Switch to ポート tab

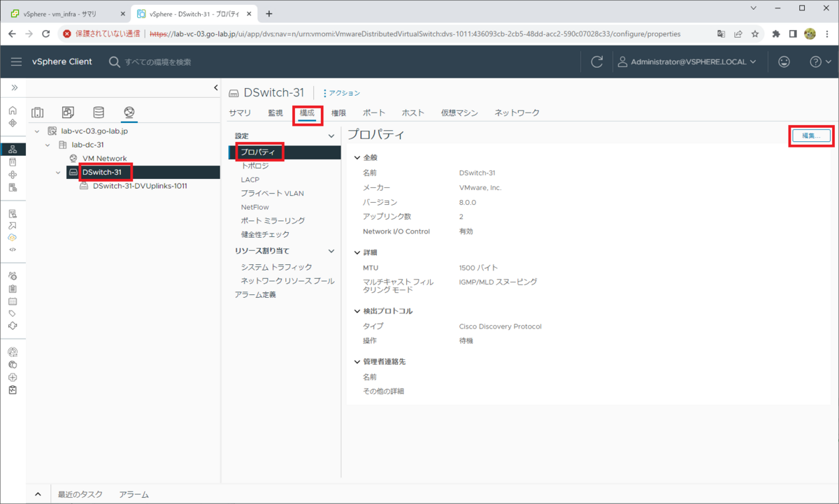[x=374, y=113]
